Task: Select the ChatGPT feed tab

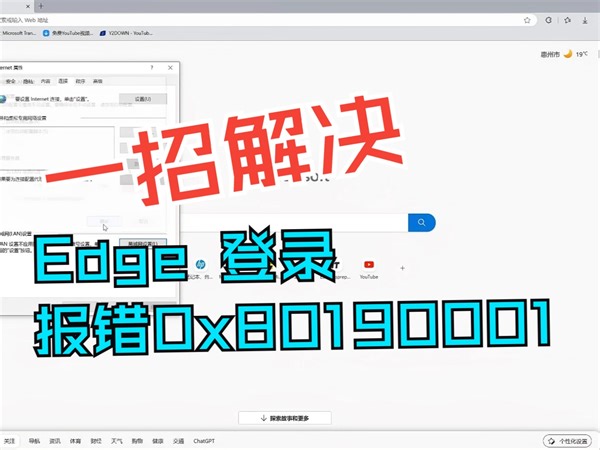Action: pos(204,441)
